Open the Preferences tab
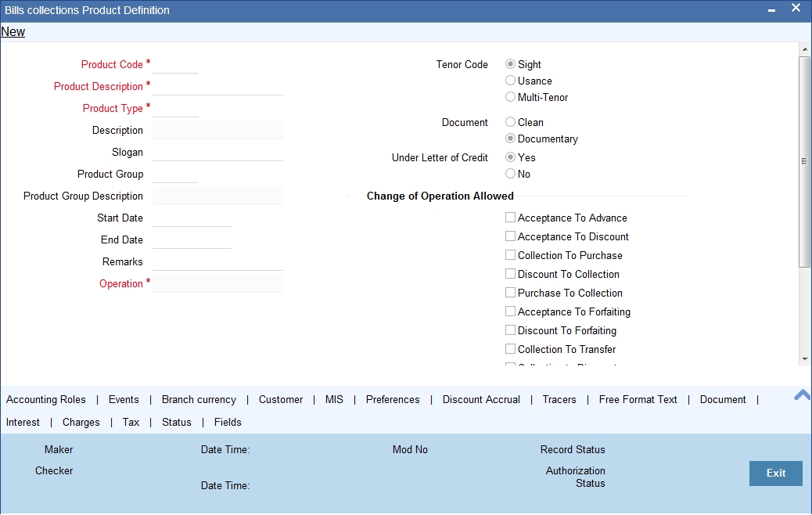 click(393, 399)
